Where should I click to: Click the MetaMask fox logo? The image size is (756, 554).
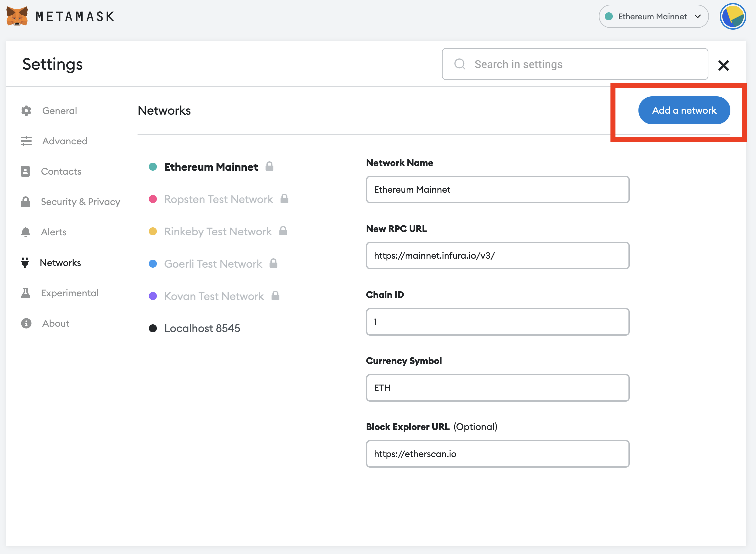[x=17, y=16]
